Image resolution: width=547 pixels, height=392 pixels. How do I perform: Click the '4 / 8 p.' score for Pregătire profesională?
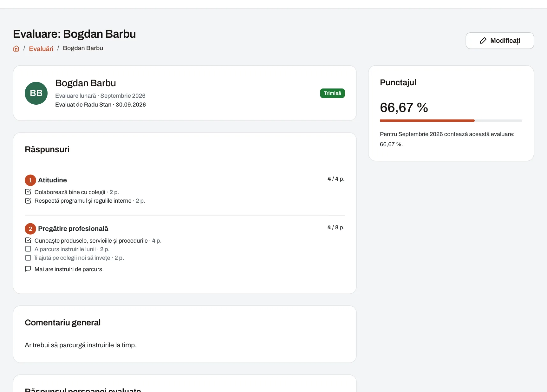coord(336,227)
